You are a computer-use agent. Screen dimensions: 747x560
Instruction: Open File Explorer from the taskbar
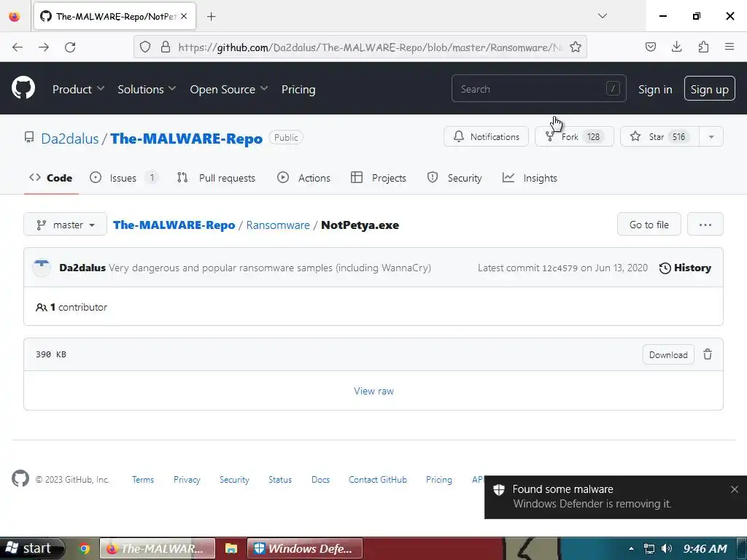[x=231, y=548]
